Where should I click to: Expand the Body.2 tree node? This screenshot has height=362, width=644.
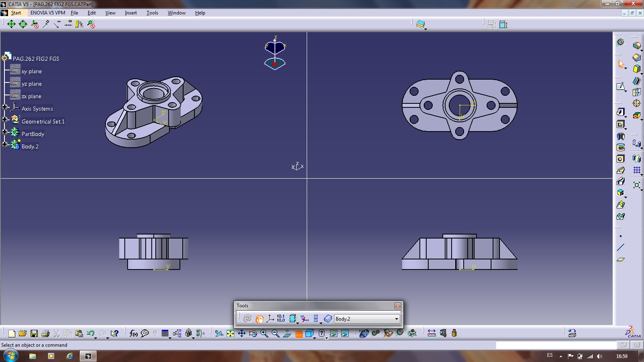coord(4,144)
